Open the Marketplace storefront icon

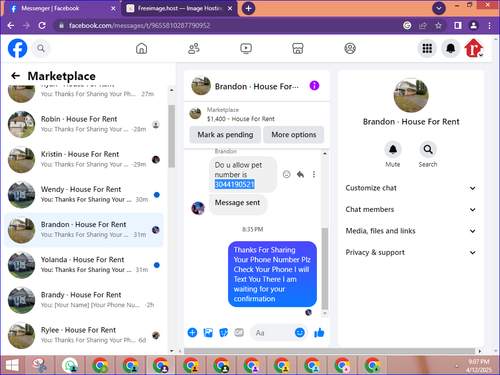(298, 49)
